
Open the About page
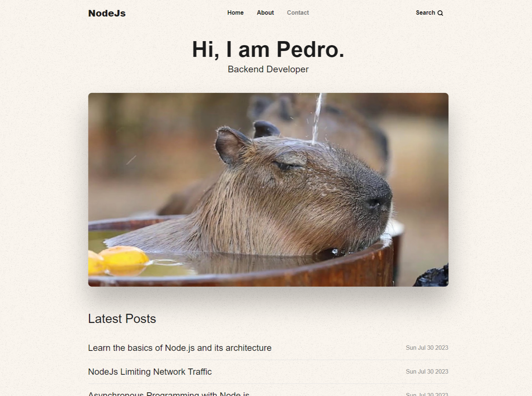(265, 12)
